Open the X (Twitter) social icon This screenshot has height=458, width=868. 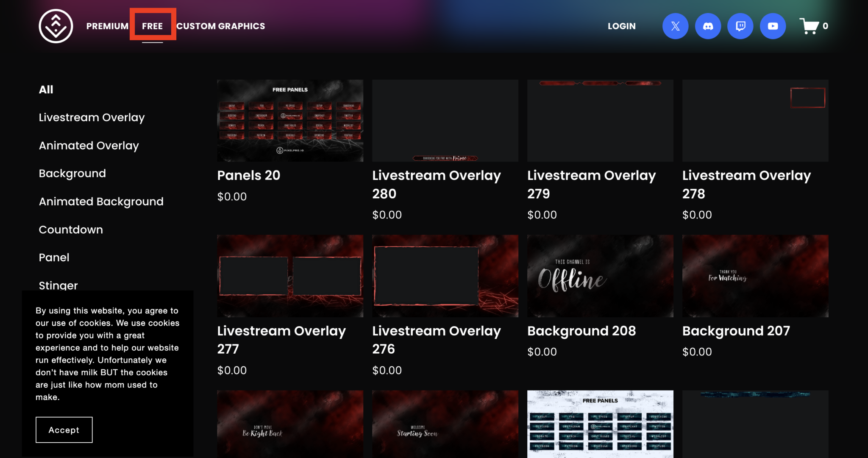[675, 26]
